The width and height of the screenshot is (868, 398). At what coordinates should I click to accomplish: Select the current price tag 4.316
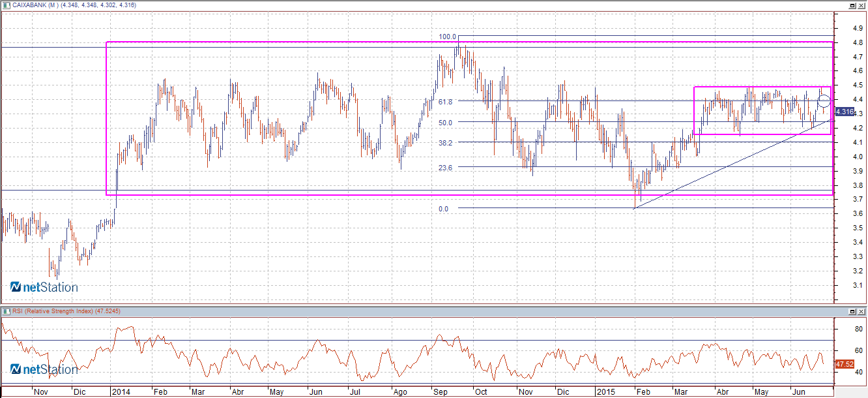pos(845,112)
